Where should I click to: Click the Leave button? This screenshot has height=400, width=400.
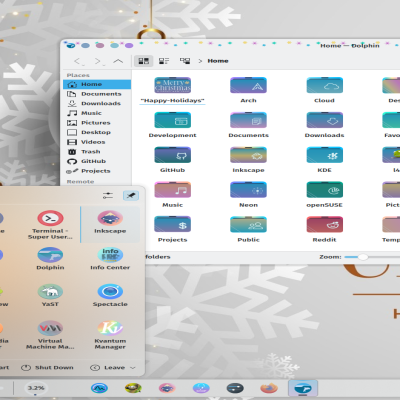click(108, 368)
